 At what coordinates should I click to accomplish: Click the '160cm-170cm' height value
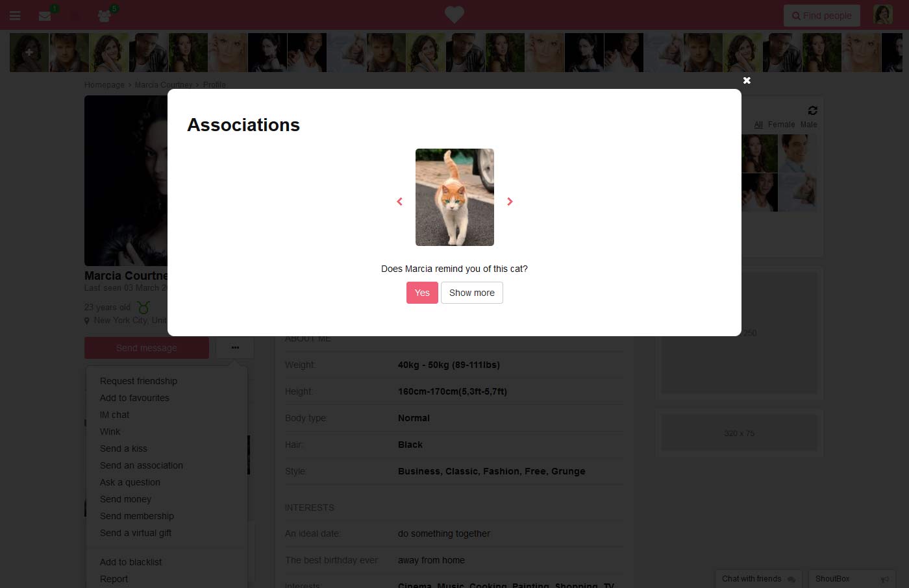tap(453, 391)
